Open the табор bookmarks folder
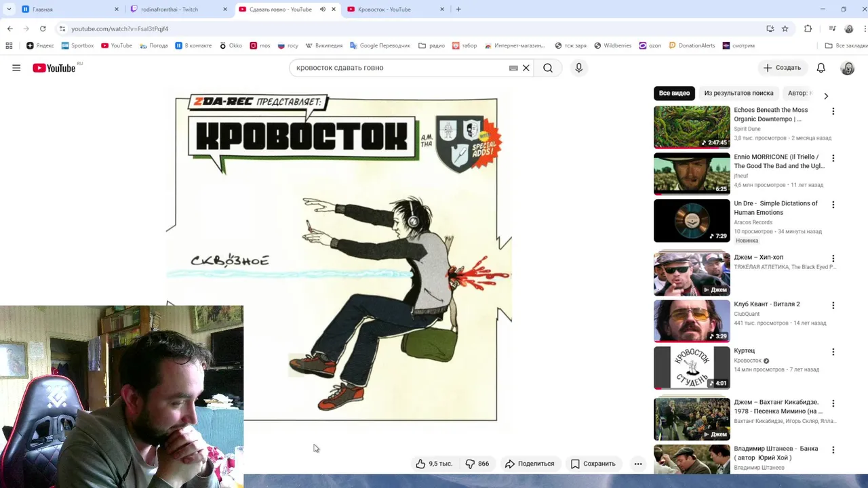The width and height of the screenshot is (868, 488). [464, 45]
